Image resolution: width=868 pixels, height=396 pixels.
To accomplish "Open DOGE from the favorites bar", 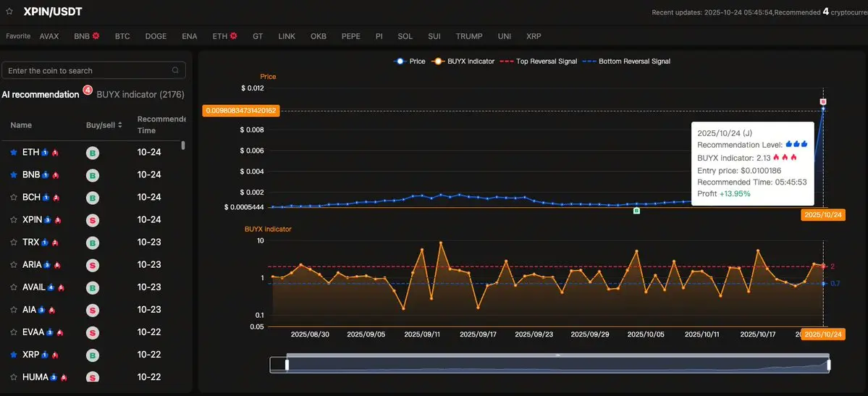I will click(x=156, y=36).
